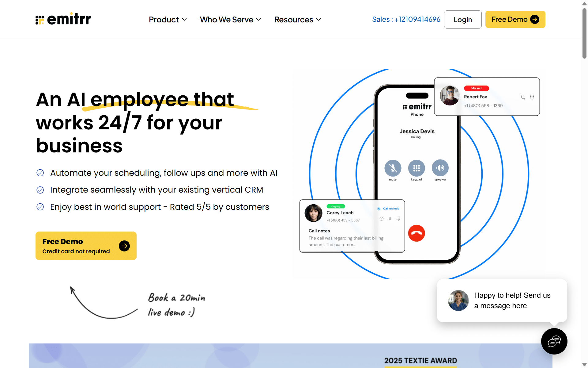
Task: Click checkmark beside Integrate seamlessly with CRM
Action: click(x=40, y=190)
